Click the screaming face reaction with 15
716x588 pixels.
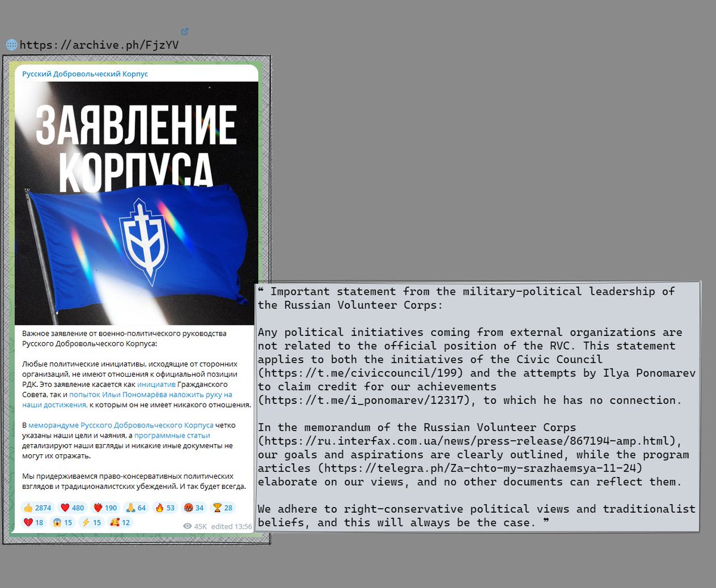pyautogui.click(x=63, y=522)
